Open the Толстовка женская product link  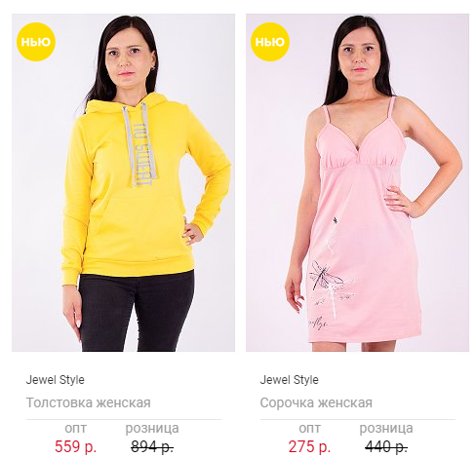coord(88,402)
